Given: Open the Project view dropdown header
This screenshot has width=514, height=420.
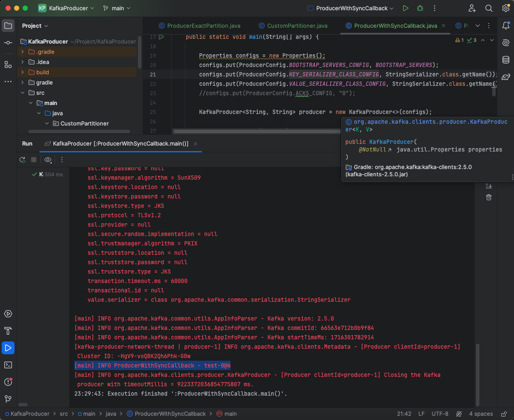Looking at the screenshot, I should (x=35, y=26).
